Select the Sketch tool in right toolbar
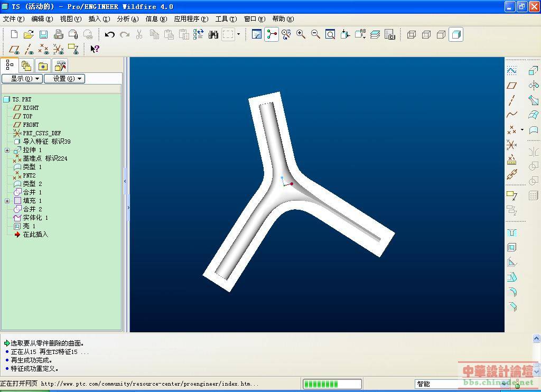The width and height of the screenshot is (541, 392). pyautogui.click(x=511, y=71)
